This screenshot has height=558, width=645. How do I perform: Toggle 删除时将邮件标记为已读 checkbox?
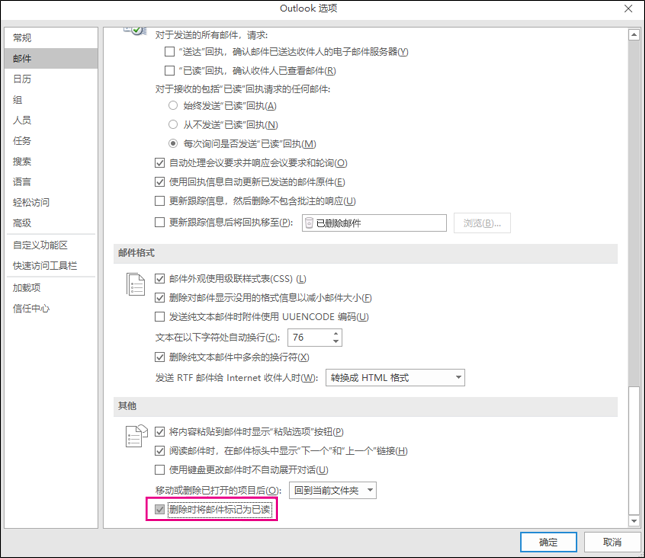(160, 509)
